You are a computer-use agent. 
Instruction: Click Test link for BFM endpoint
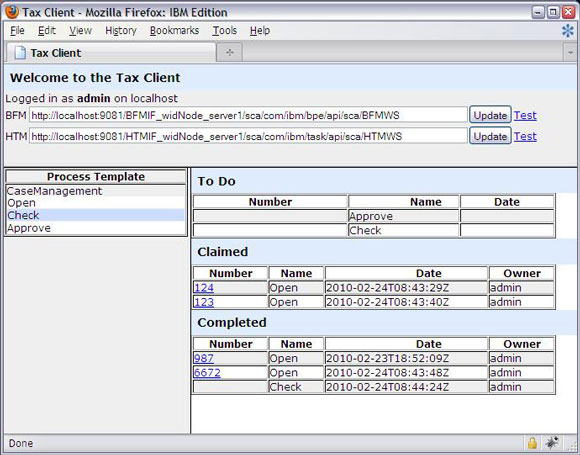click(x=525, y=115)
